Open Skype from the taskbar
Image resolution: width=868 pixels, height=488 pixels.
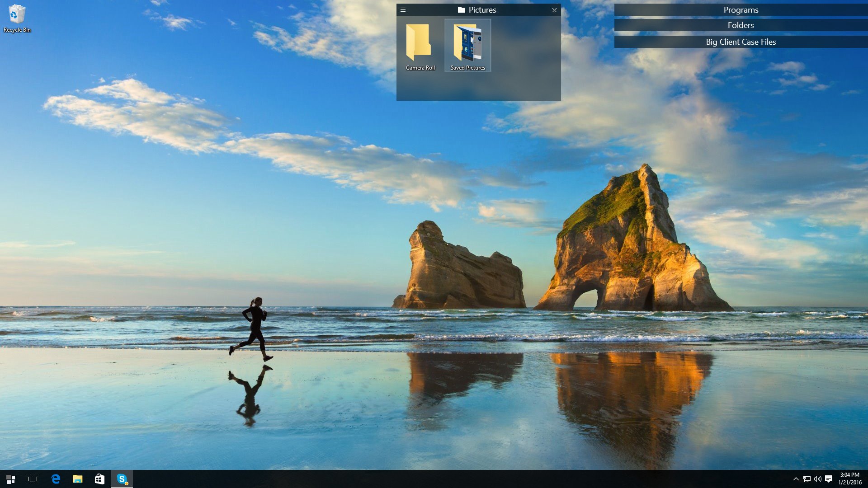tap(121, 479)
